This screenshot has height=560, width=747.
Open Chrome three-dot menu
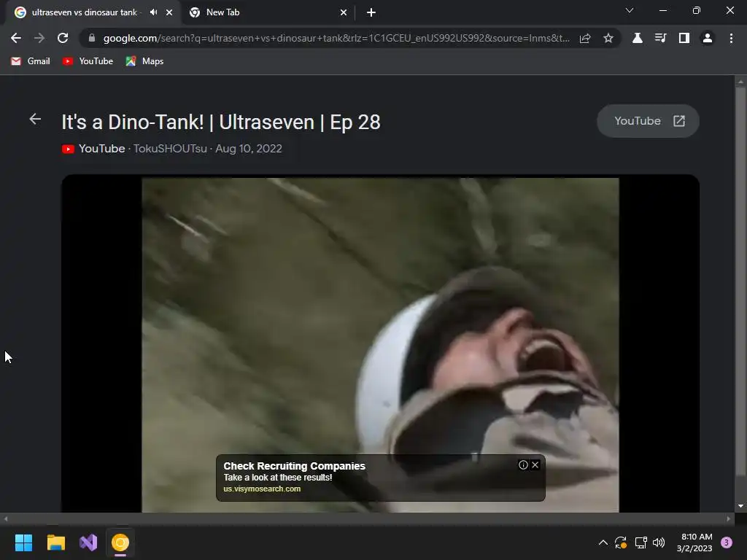(731, 38)
